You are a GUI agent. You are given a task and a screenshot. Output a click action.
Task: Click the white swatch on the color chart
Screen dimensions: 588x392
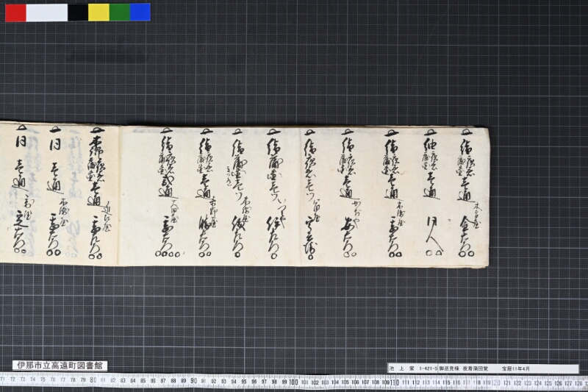point(47,13)
